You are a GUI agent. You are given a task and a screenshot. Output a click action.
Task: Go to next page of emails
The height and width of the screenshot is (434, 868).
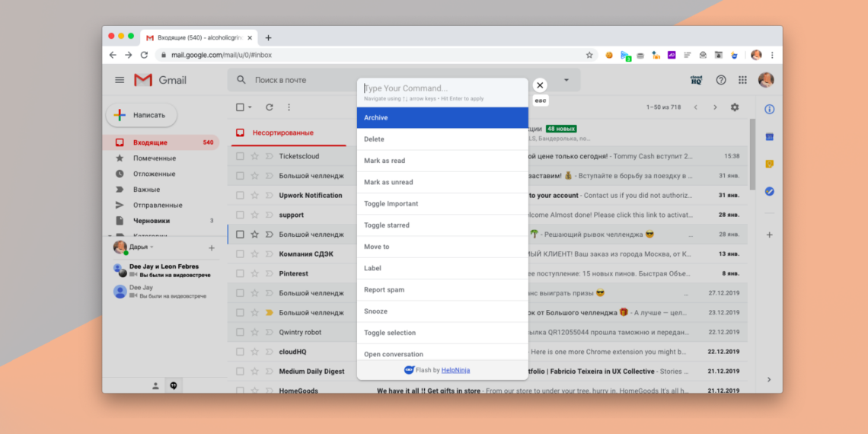point(714,107)
